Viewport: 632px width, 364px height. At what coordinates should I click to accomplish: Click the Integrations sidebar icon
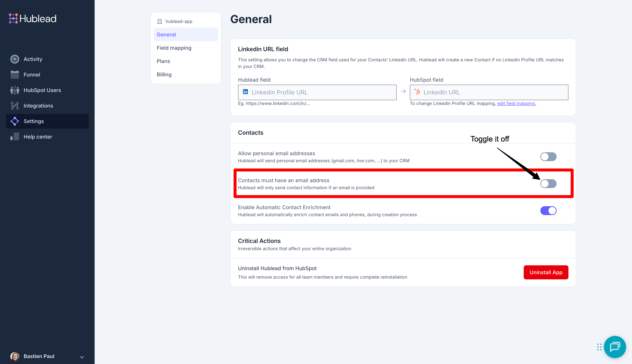[x=15, y=106]
